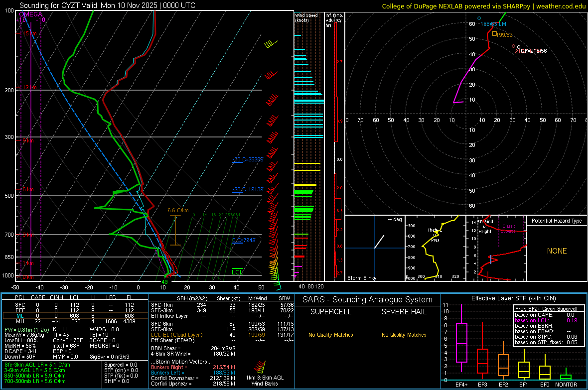Image resolution: width=588 pixels, height=390 pixels.
Task: Click the cyan Bunkers Left circle on hodograph
Action: coord(479,18)
